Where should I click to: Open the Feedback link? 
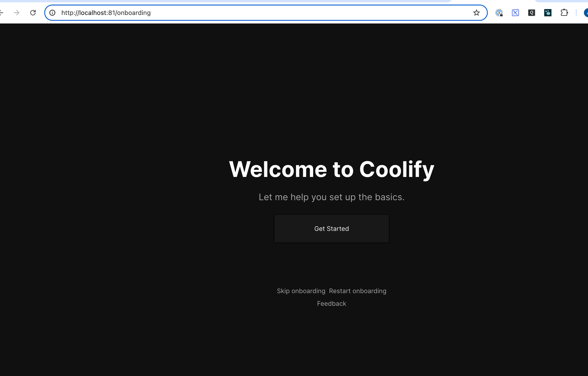tap(331, 303)
